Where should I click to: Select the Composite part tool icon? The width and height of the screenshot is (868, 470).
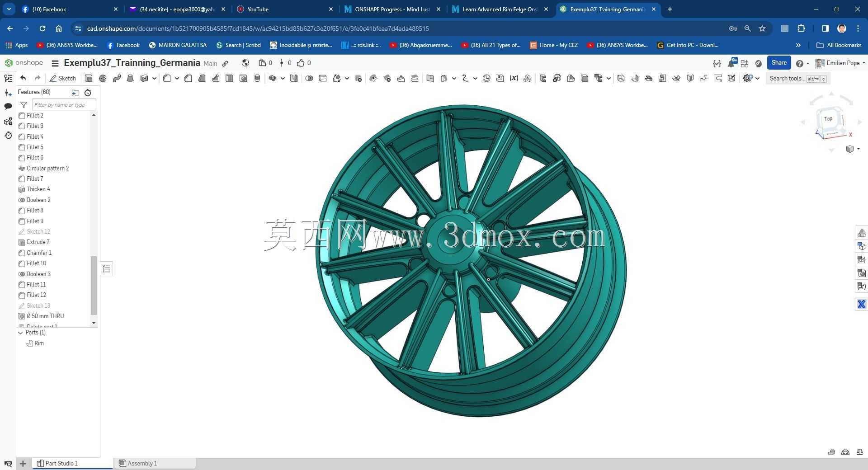coord(527,78)
